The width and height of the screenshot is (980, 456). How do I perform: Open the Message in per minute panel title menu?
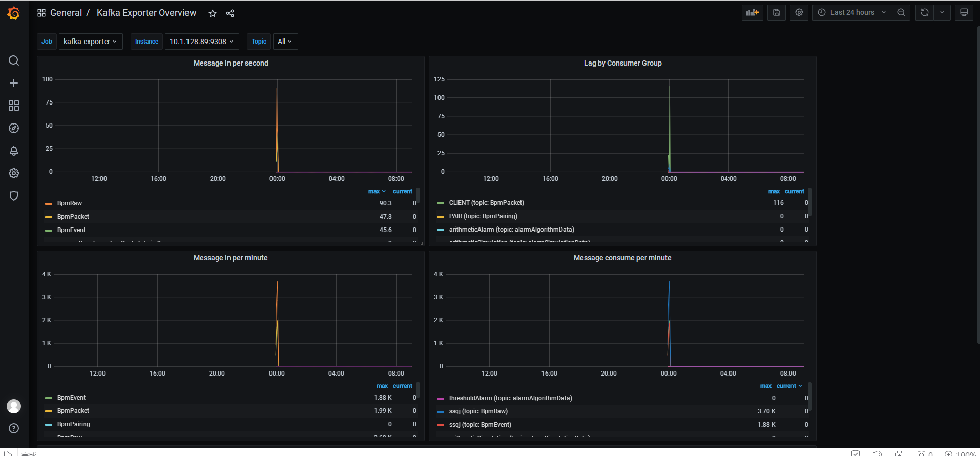[x=231, y=258]
